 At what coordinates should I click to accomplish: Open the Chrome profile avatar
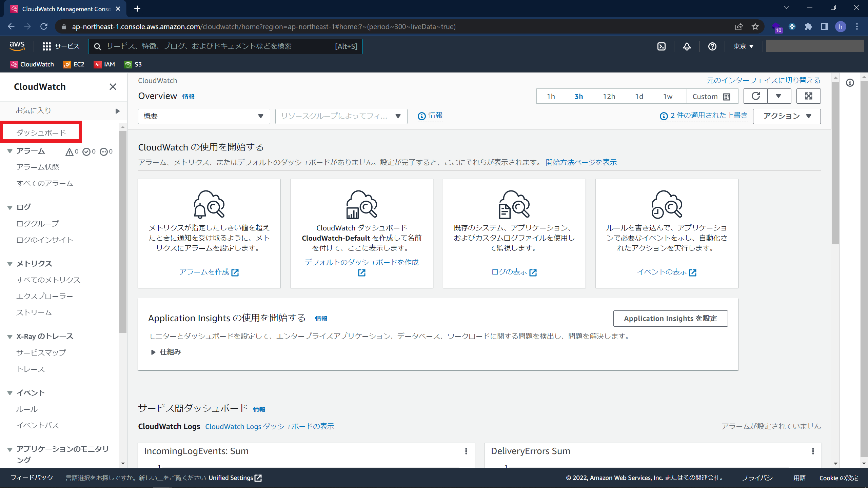pyautogui.click(x=841, y=26)
